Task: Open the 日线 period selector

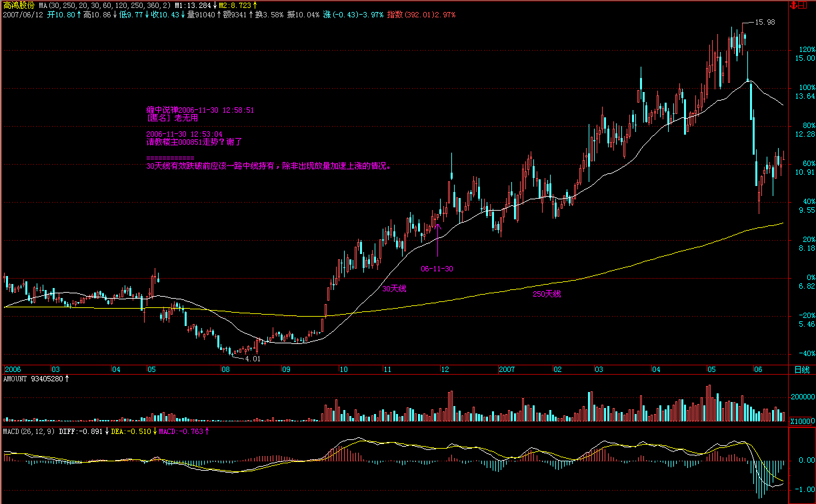Action: [x=801, y=369]
